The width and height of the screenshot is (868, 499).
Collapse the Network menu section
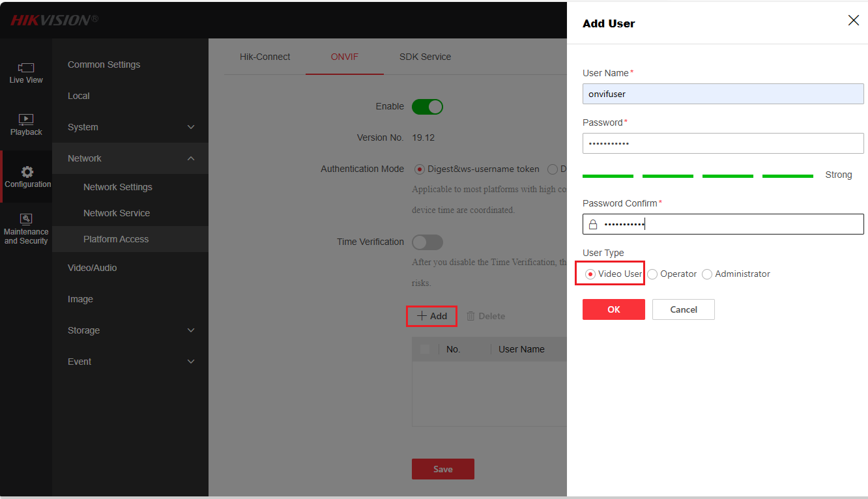point(191,158)
